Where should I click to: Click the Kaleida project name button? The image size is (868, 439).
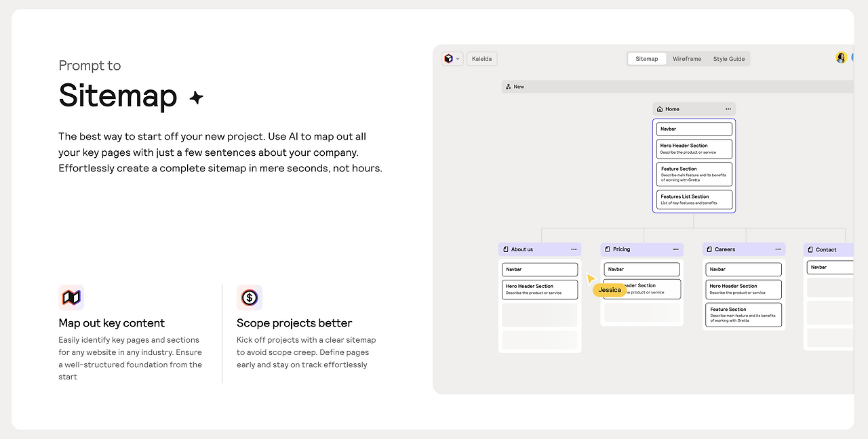coord(482,59)
